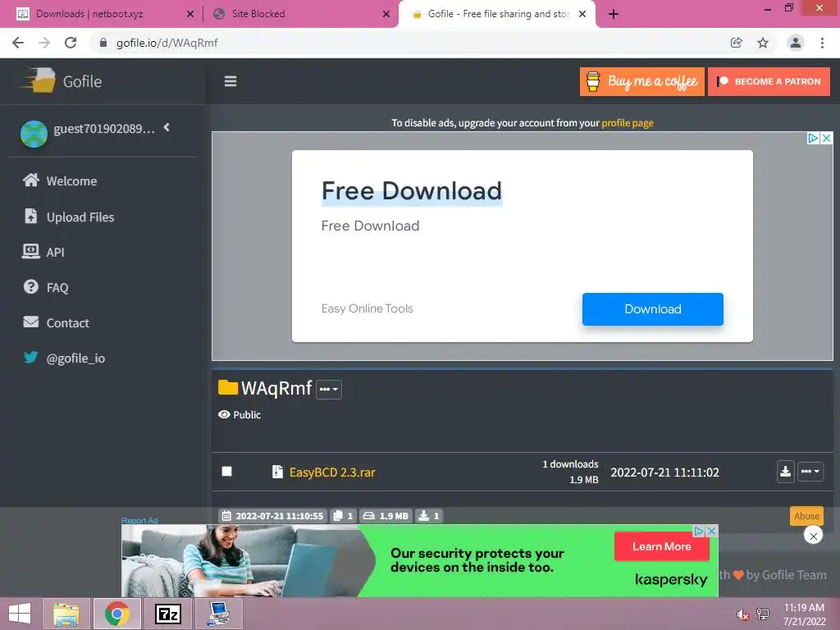This screenshot has width=840, height=630.
Task: Click the AdChoices icon on top ad
Action: 813,138
